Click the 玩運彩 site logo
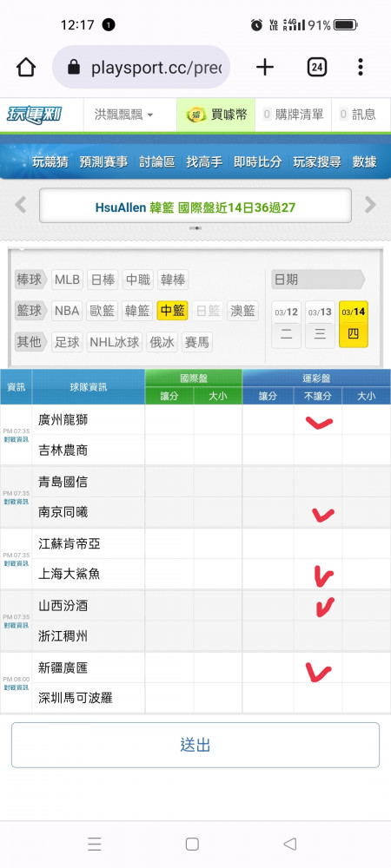391x868 pixels. (x=35, y=115)
